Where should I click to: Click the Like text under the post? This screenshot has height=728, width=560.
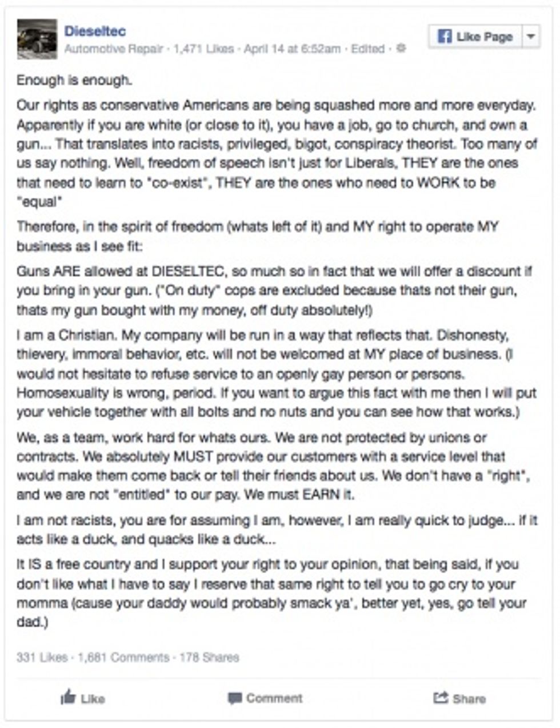click(93, 698)
